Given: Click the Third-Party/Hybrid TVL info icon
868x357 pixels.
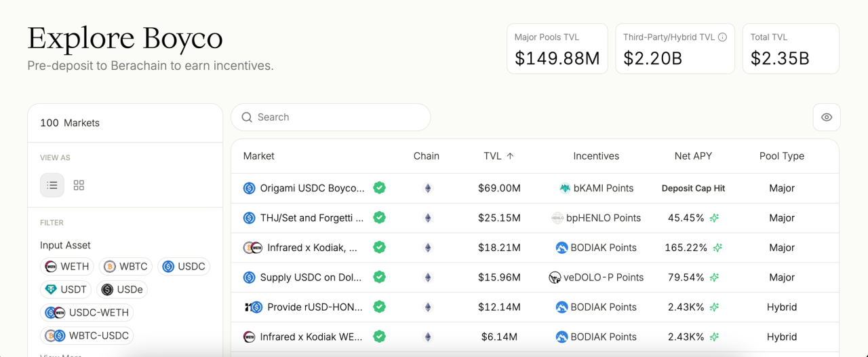Looking at the screenshot, I should tap(722, 37).
